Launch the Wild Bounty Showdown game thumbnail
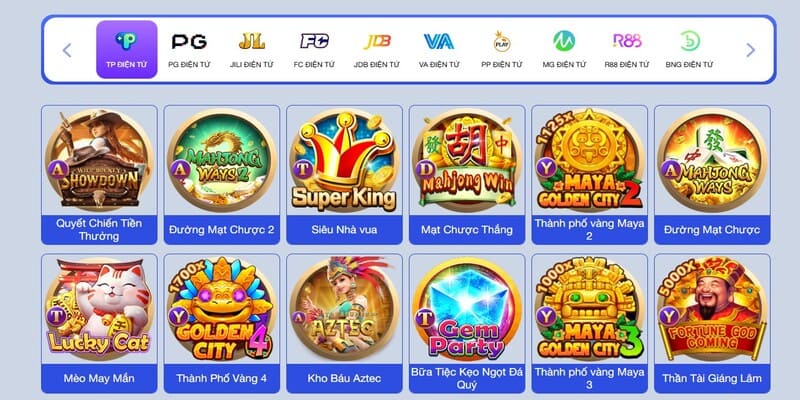Screen dimensions: 800x400 (99, 160)
